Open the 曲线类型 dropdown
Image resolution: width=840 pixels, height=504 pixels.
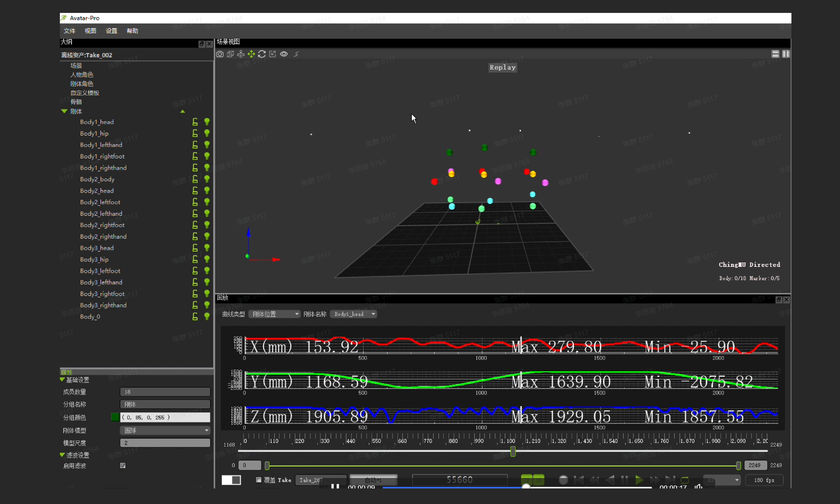274,314
